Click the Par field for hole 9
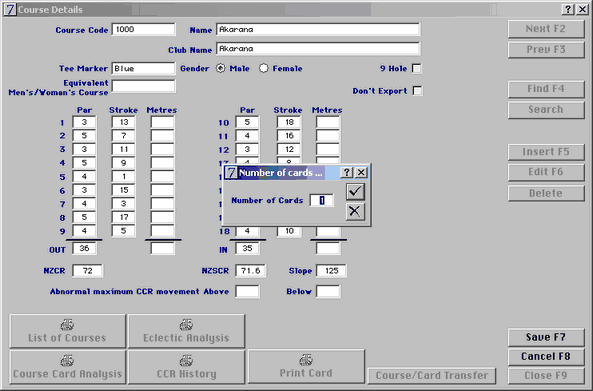This screenshot has height=391, width=593. 84,231
